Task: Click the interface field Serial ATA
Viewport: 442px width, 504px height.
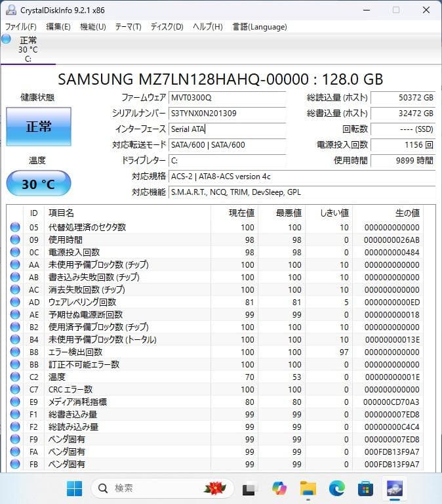Action: pyautogui.click(x=227, y=129)
